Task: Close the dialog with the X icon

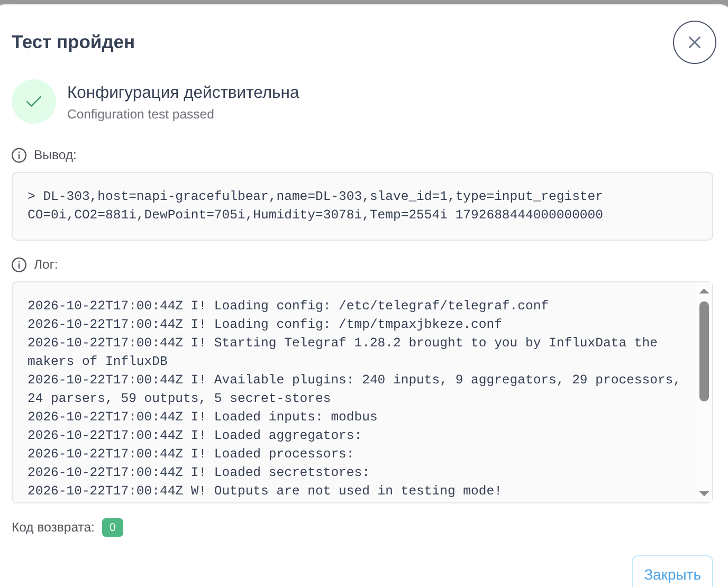Action: tap(694, 42)
